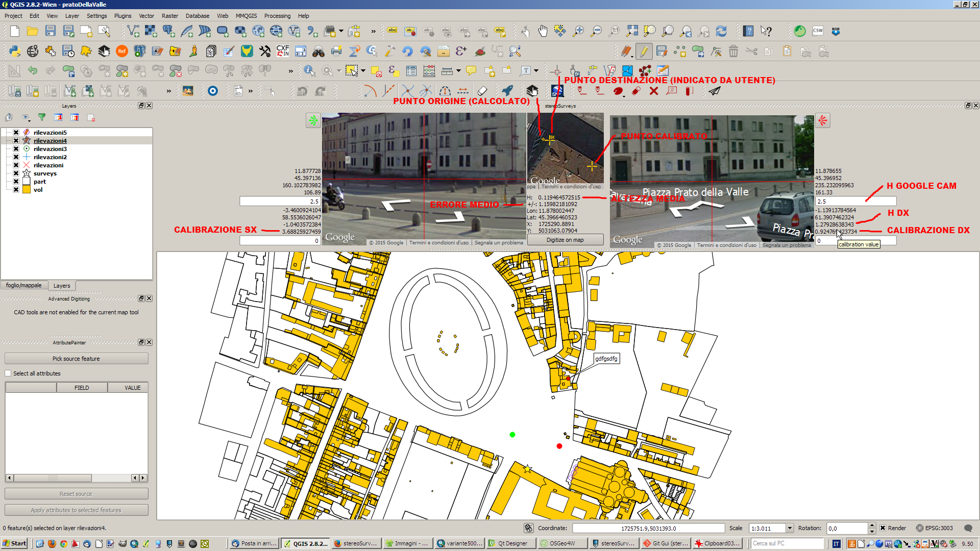Open a project with the folder icon
980x551 pixels.
tap(33, 32)
